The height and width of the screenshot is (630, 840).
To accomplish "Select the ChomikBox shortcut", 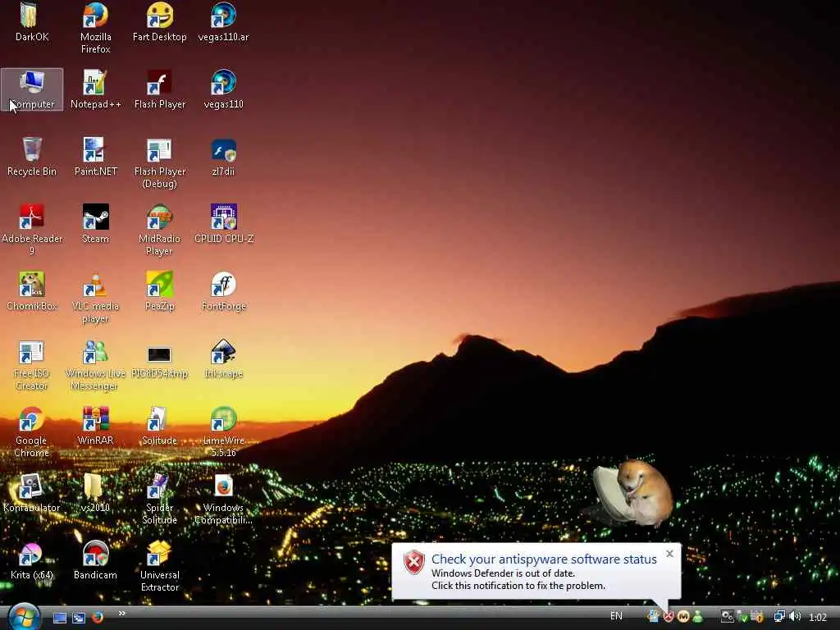I will [x=32, y=291].
